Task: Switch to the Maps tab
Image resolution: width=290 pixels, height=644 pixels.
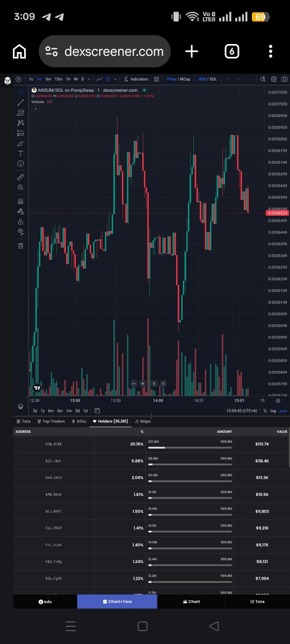Action: point(143,421)
